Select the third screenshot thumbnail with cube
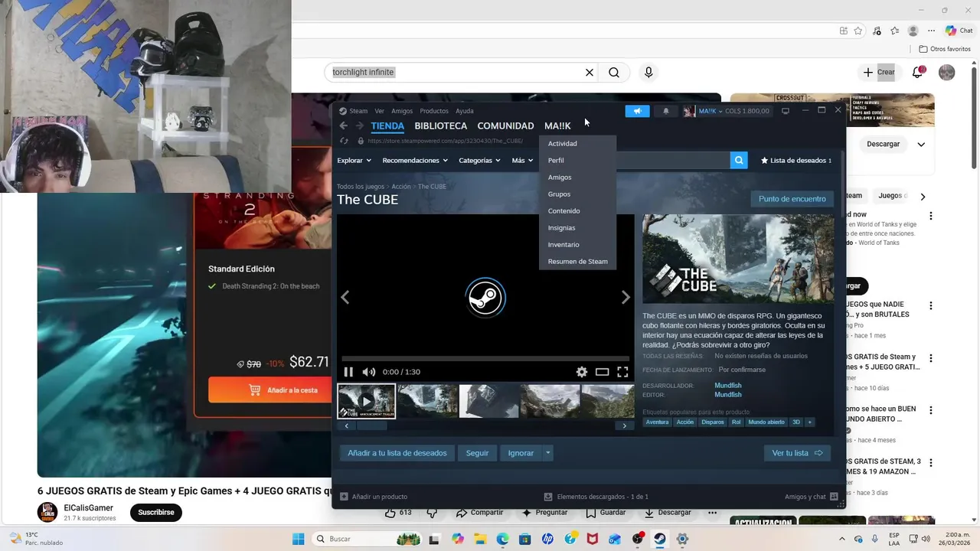 click(x=488, y=401)
